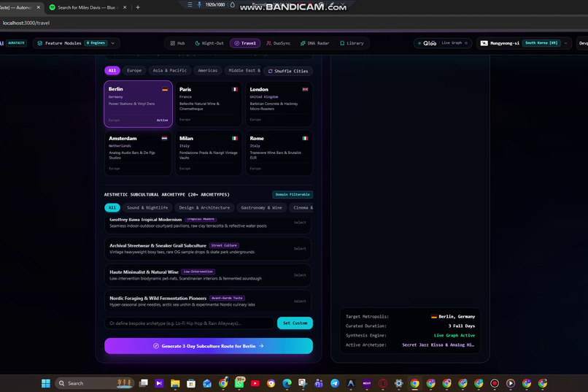588x392 pixels.
Task: Choose the London city card
Action: pos(279,104)
